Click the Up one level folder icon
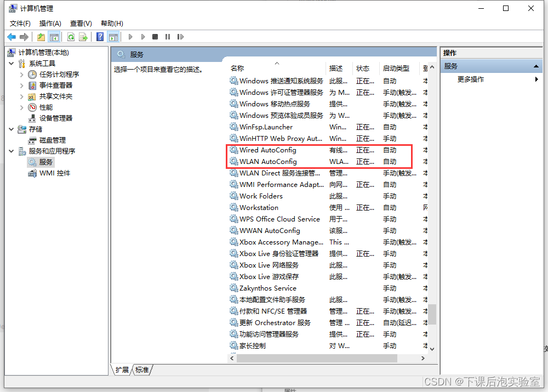 (41, 37)
